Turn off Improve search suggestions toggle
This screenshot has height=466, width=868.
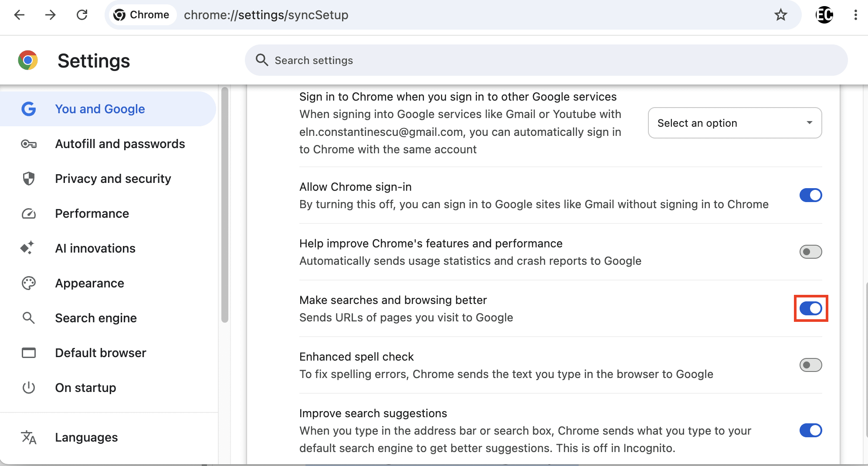[x=810, y=430]
